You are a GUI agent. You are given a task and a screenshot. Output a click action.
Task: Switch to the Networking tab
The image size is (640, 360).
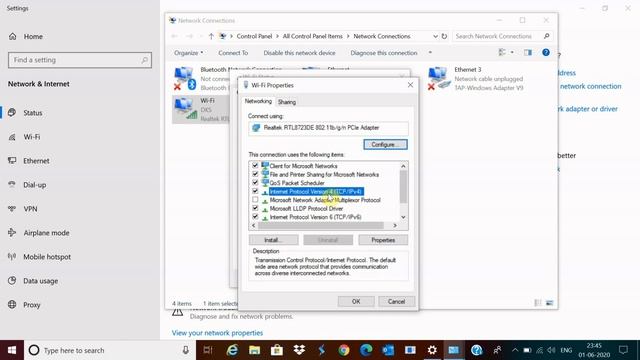[258, 101]
